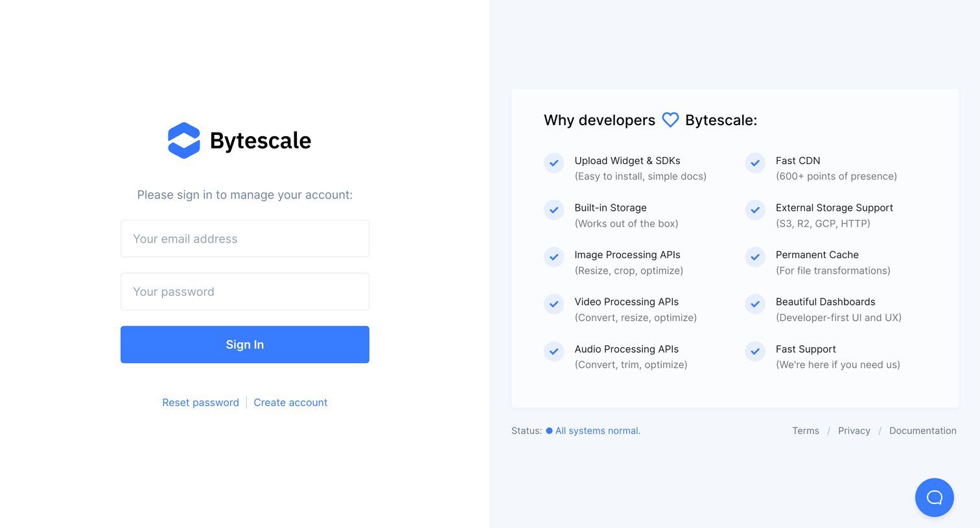Click the Bytescale wordmark text

[261, 141]
